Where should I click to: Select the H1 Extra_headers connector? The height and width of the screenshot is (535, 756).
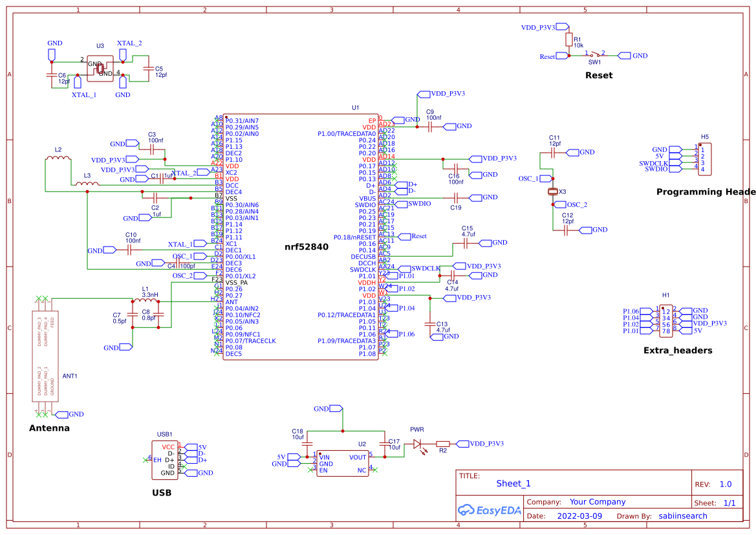[666, 322]
